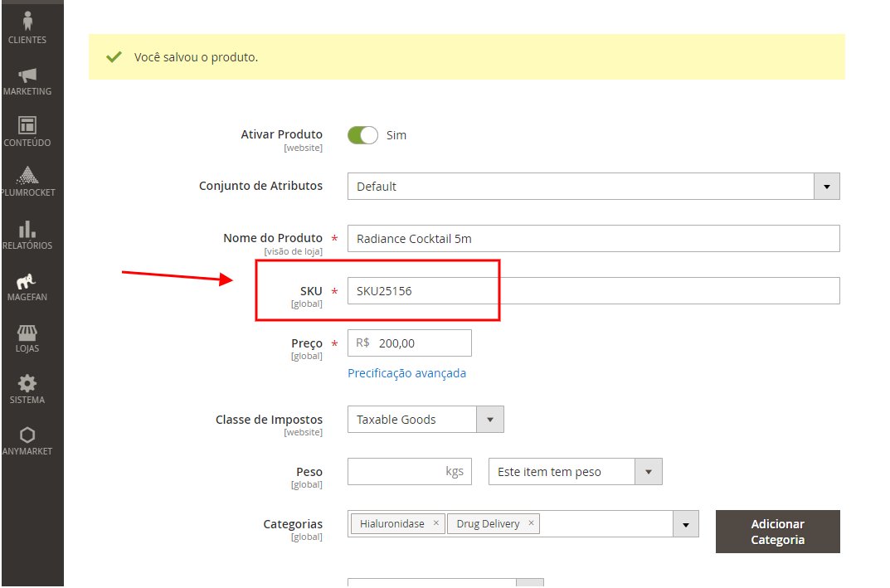Open the 'Este item tem peso' dropdown
890x588 pixels.
coord(648,472)
